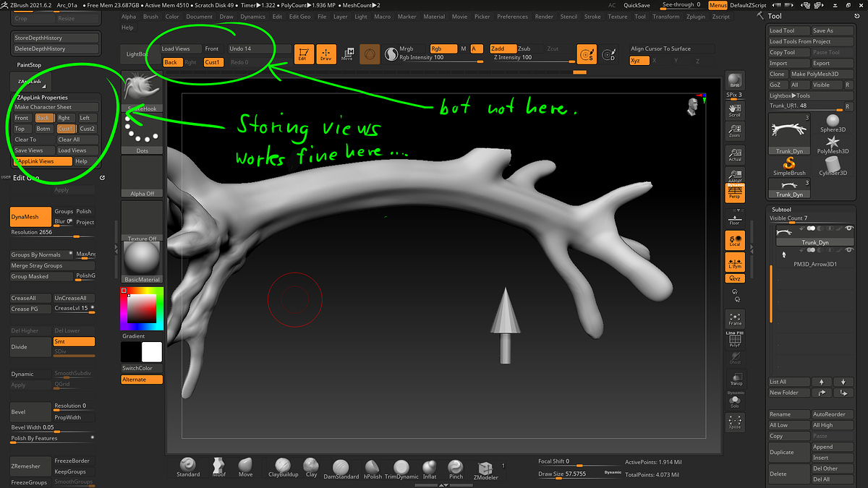Image resolution: width=868 pixels, height=488 pixels.
Task: Select the Standard brush
Action: pos(188,468)
